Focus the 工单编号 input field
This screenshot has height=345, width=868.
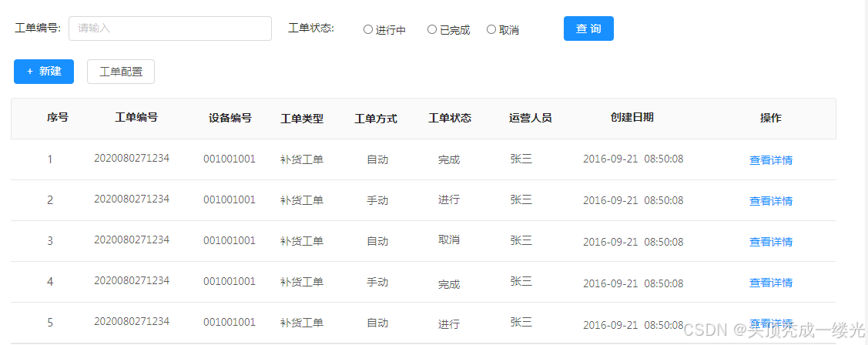tap(170, 28)
